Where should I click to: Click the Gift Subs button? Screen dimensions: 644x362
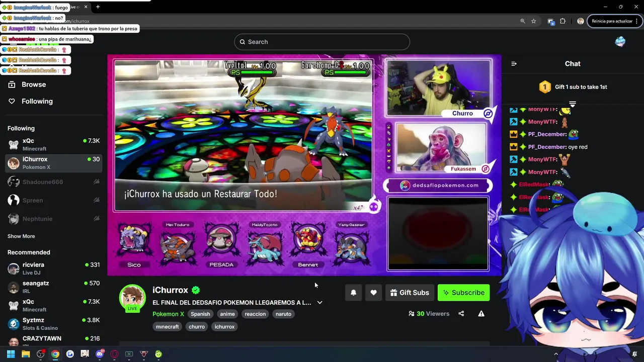(410, 293)
